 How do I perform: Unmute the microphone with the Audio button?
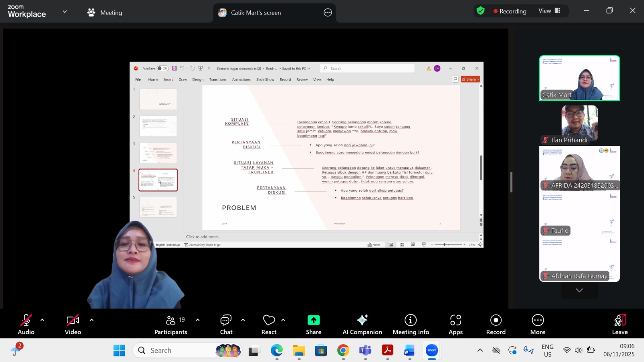tap(26, 325)
